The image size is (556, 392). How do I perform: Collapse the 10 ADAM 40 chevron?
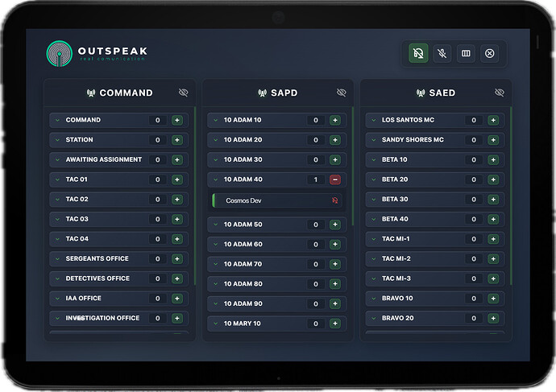tap(216, 179)
